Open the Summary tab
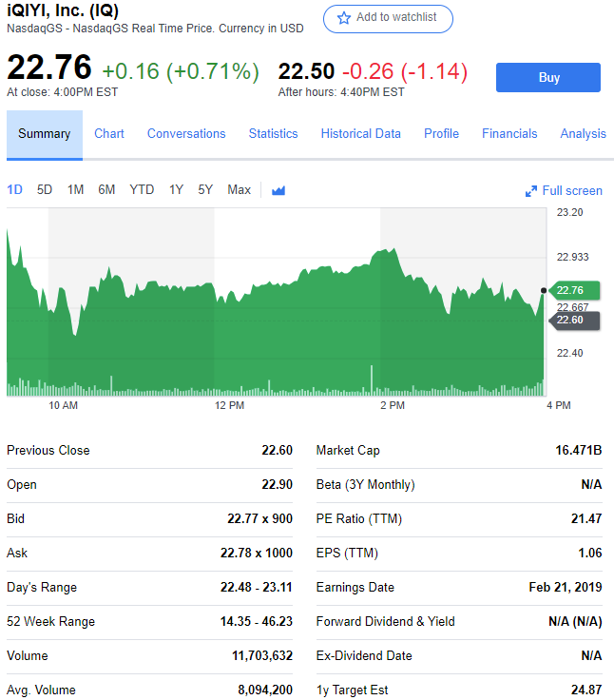The width and height of the screenshot is (614, 700). 44,134
